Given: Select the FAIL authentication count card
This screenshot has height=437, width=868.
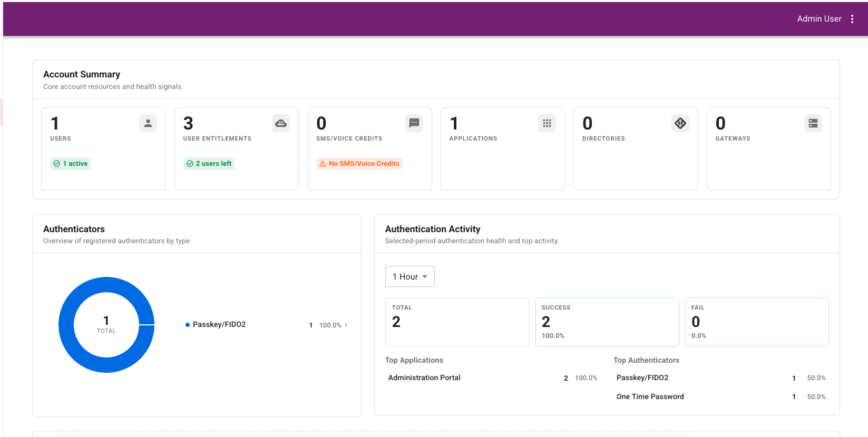Looking at the screenshot, I should (x=757, y=322).
